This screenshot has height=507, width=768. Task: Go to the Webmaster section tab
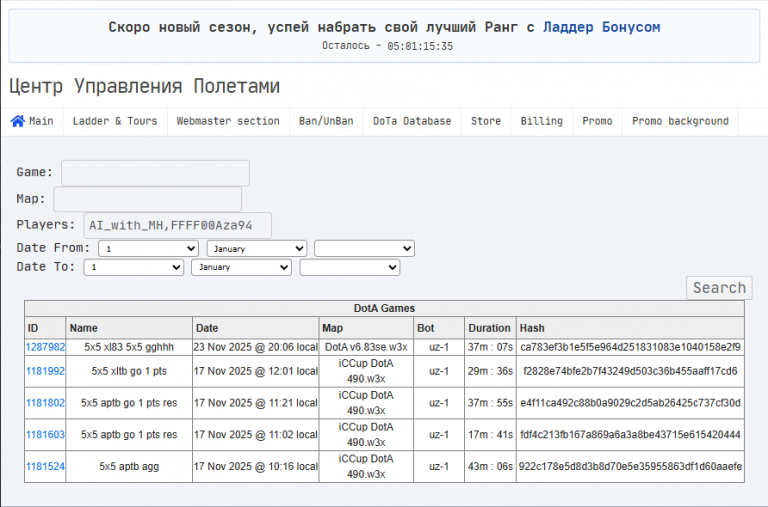[228, 121]
